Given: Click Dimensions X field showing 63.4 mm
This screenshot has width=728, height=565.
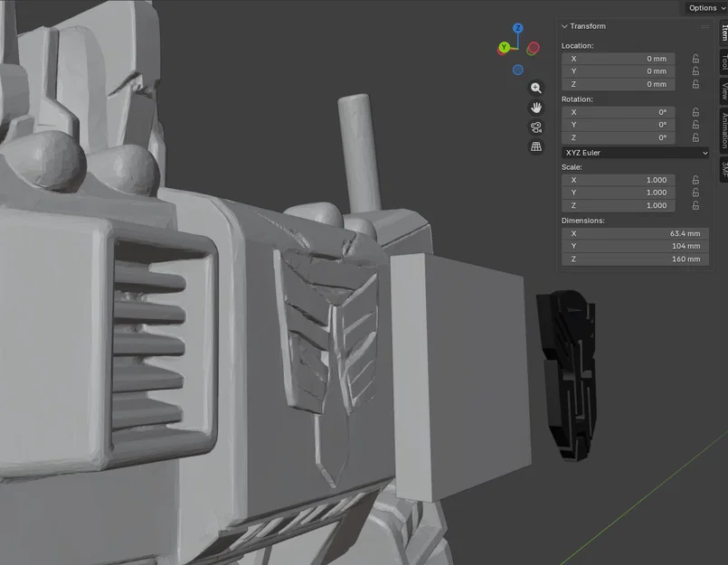Looking at the screenshot, I should (x=635, y=233).
